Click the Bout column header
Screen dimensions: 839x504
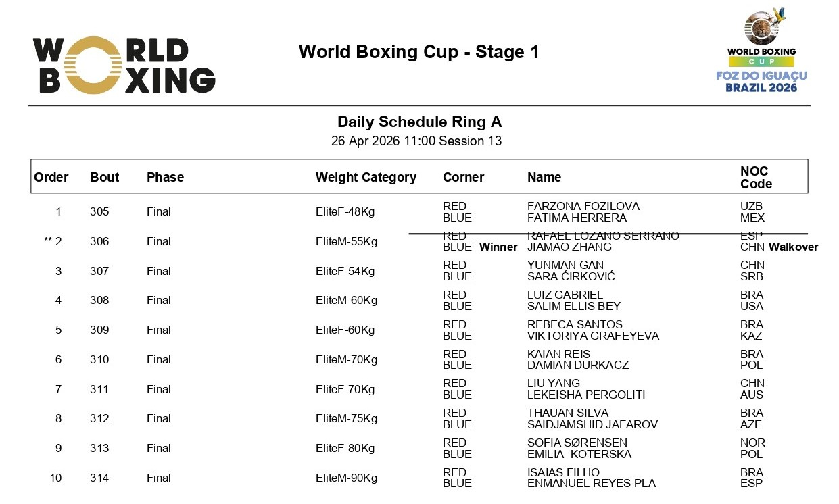click(104, 177)
